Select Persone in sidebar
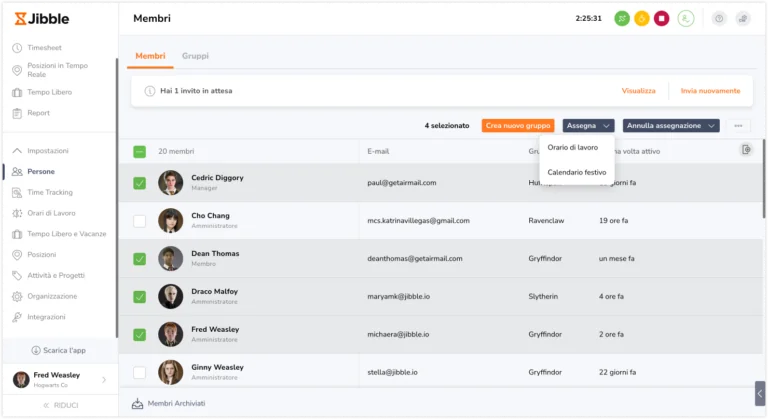The width and height of the screenshot is (768, 419). pos(41,172)
